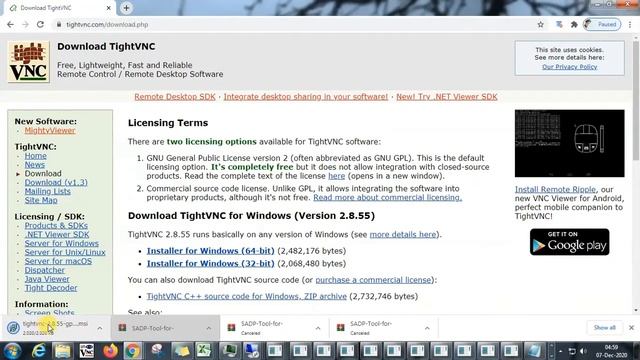Screen dimensions: 640x360
Task: Show hidden tray icons arrow
Action: (x=561, y=351)
